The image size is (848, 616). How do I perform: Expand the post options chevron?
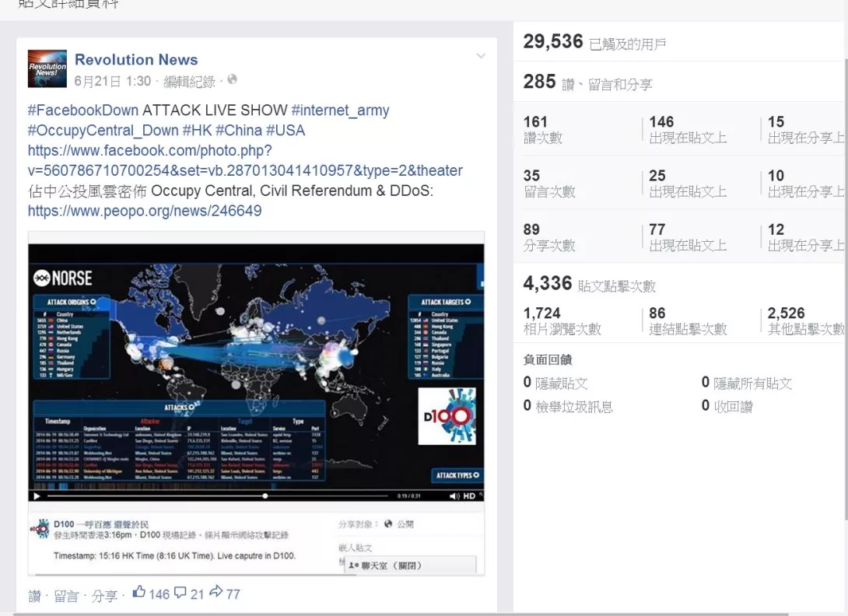[481, 56]
